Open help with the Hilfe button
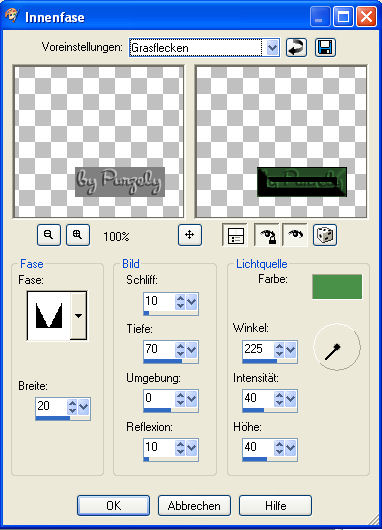The height and width of the screenshot is (530, 382). point(275,506)
